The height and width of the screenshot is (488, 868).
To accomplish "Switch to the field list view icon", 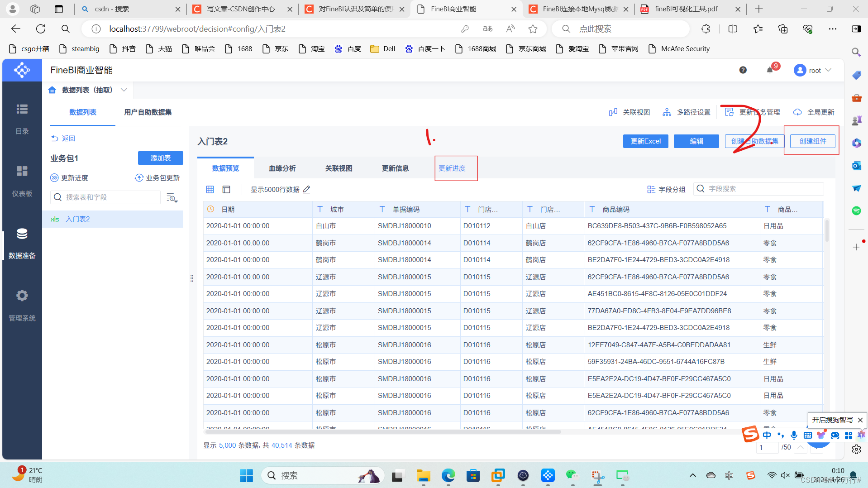I will click(226, 190).
